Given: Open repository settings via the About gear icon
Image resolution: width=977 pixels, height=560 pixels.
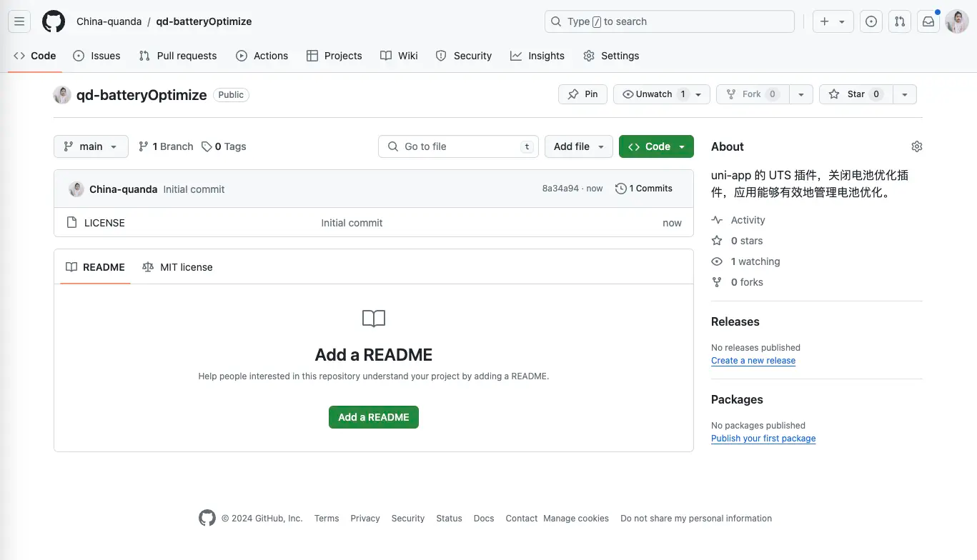Looking at the screenshot, I should pos(917,146).
